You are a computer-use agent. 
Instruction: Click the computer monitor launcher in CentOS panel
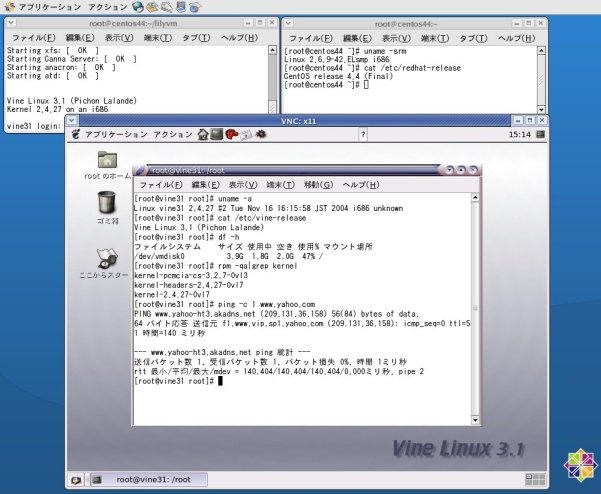tap(181, 7)
